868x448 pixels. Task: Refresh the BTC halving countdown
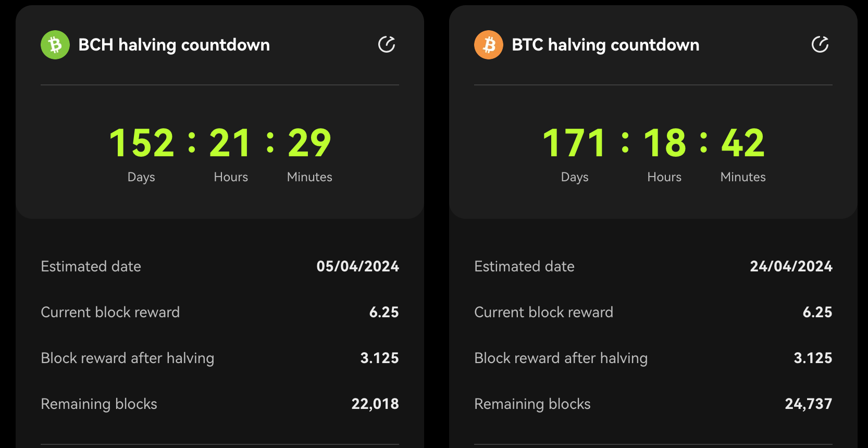[x=820, y=45]
